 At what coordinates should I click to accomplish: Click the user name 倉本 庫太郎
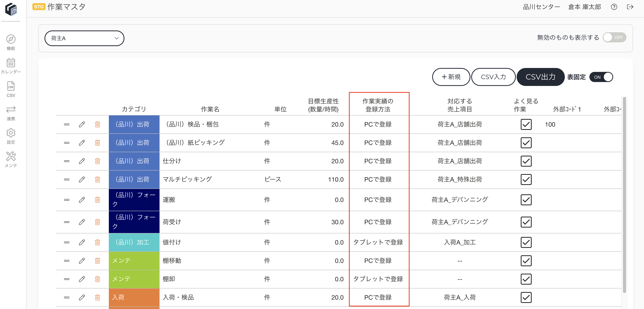pyautogui.click(x=585, y=7)
